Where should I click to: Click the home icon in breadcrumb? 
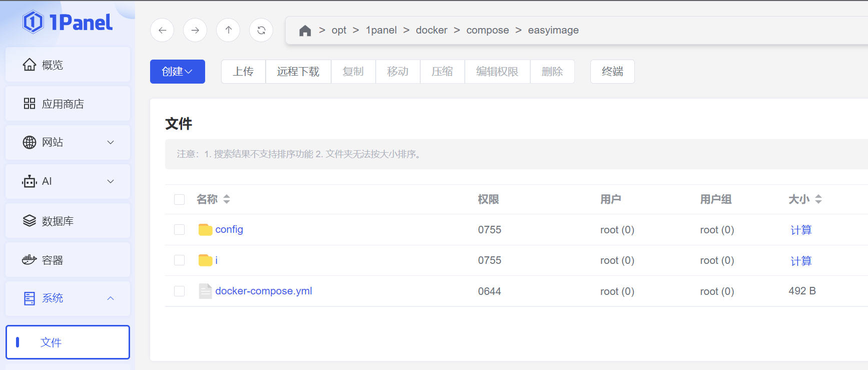(x=305, y=31)
